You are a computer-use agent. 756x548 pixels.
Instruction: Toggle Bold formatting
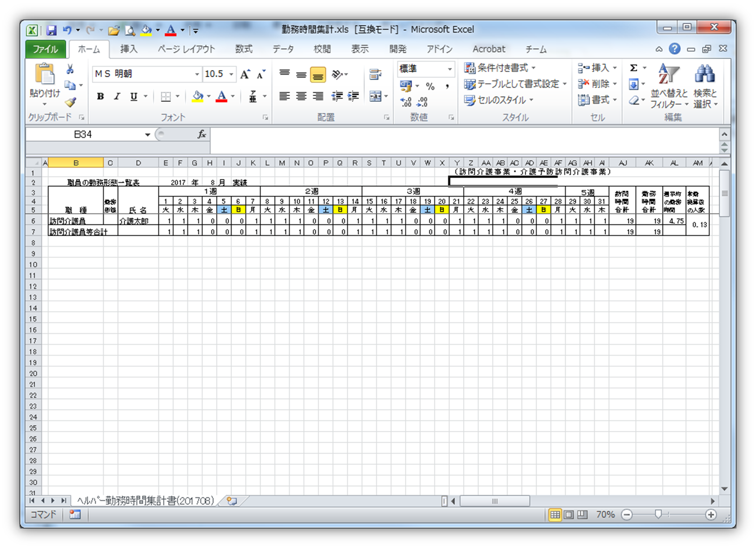[100, 97]
